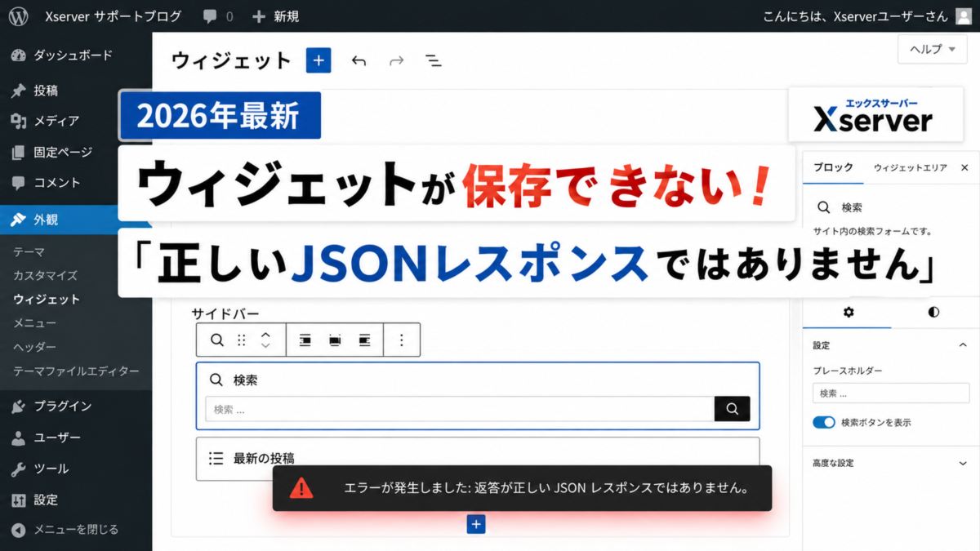Click the user icon beside ユーザー

pos(19,438)
